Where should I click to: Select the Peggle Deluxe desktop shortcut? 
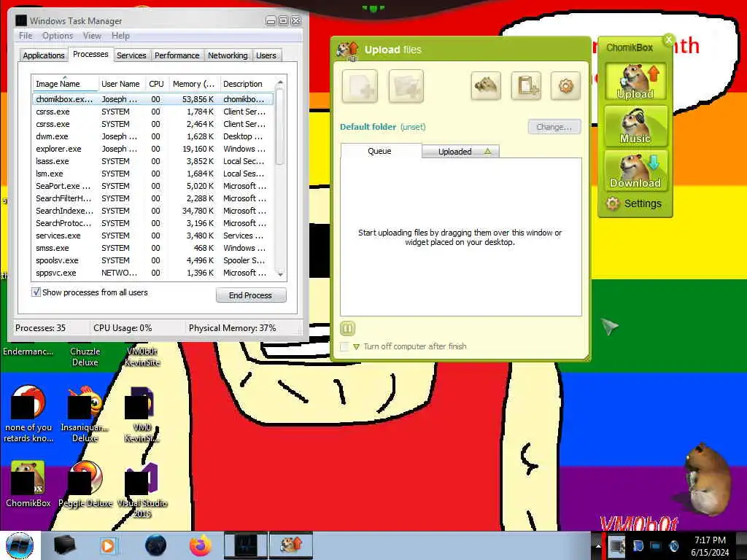pos(85,484)
